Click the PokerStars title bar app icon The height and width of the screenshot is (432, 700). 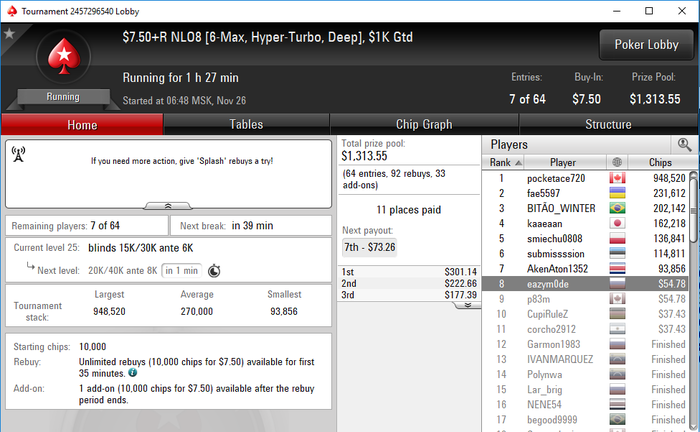pyautogui.click(x=12, y=11)
